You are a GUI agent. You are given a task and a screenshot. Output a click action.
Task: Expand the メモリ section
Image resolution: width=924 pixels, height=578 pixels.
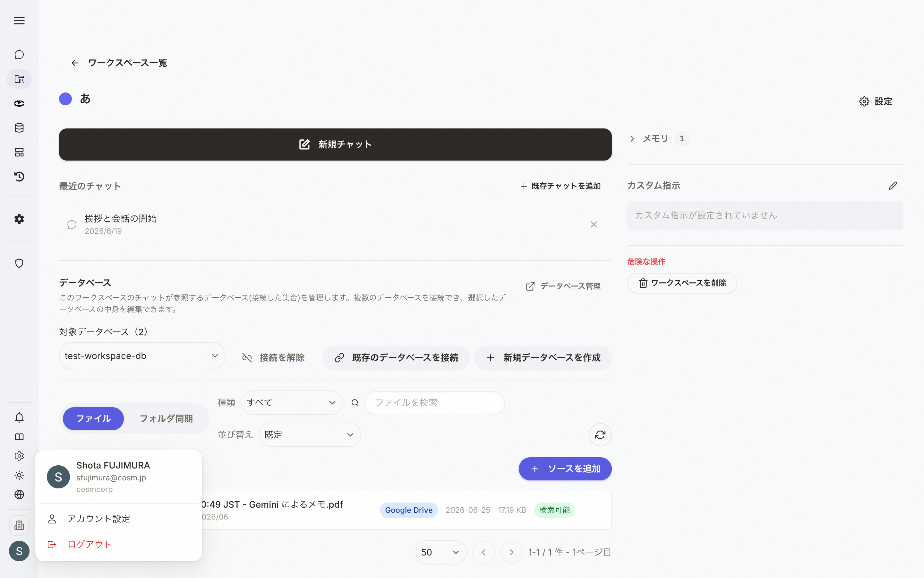tap(658, 139)
